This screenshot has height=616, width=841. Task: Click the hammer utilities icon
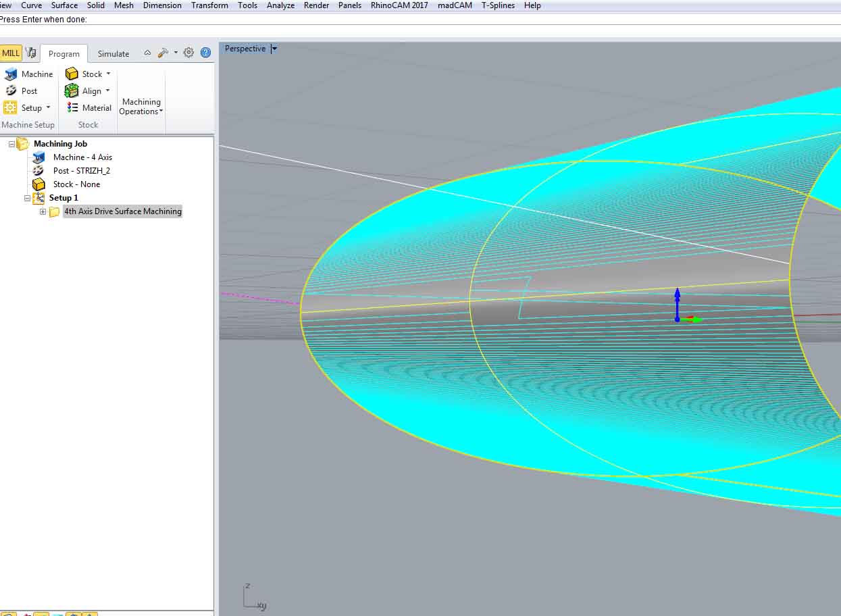click(163, 53)
